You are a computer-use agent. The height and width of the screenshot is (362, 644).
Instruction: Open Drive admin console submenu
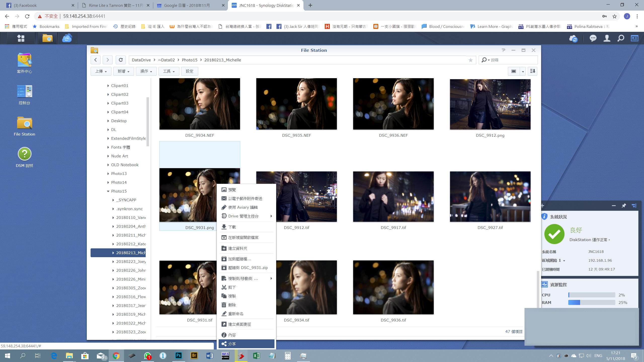tap(246, 216)
